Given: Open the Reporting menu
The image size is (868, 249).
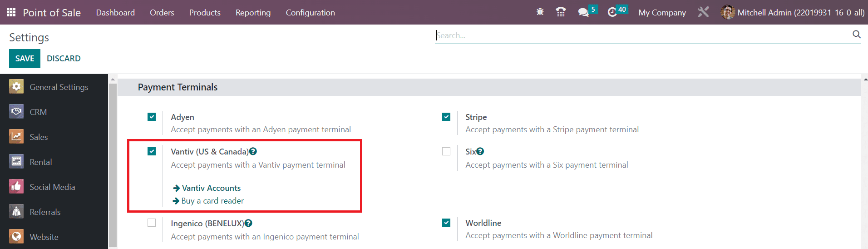Looking at the screenshot, I should [x=253, y=13].
